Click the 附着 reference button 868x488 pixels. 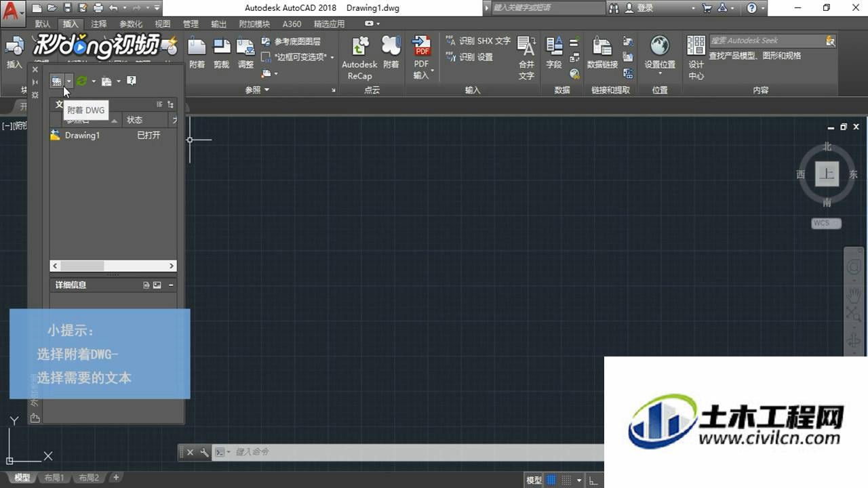(x=197, y=53)
